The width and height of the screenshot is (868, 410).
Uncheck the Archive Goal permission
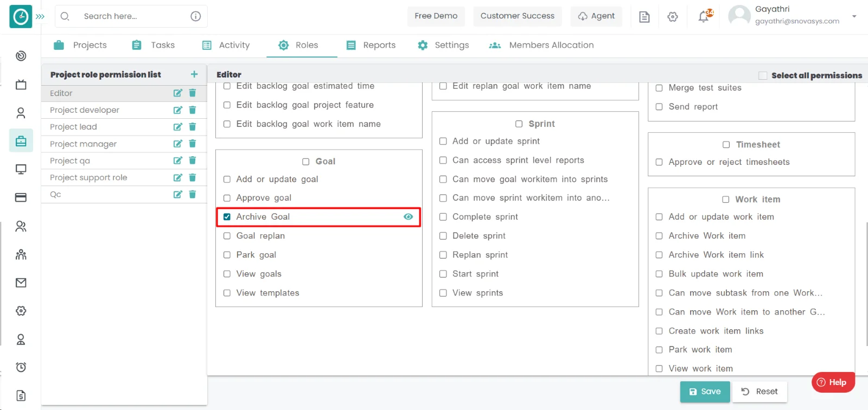pos(227,217)
